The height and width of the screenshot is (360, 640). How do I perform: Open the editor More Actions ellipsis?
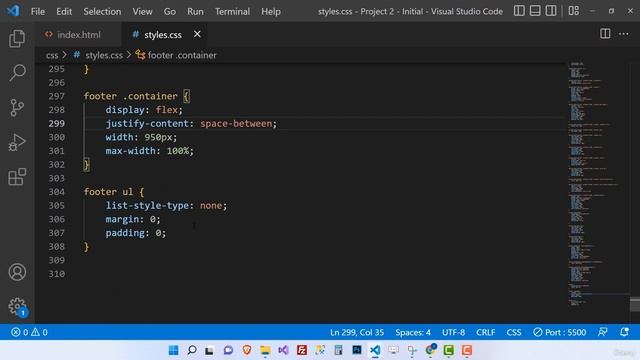[624, 34]
